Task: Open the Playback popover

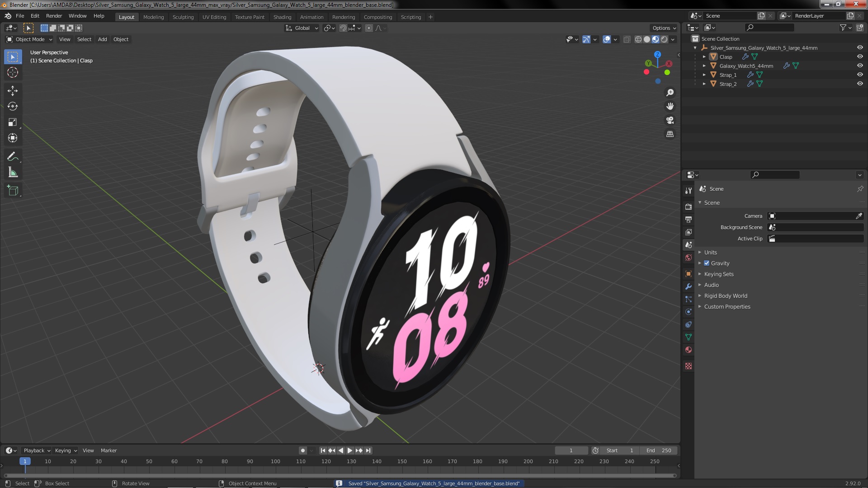Action: pyautogui.click(x=37, y=450)
